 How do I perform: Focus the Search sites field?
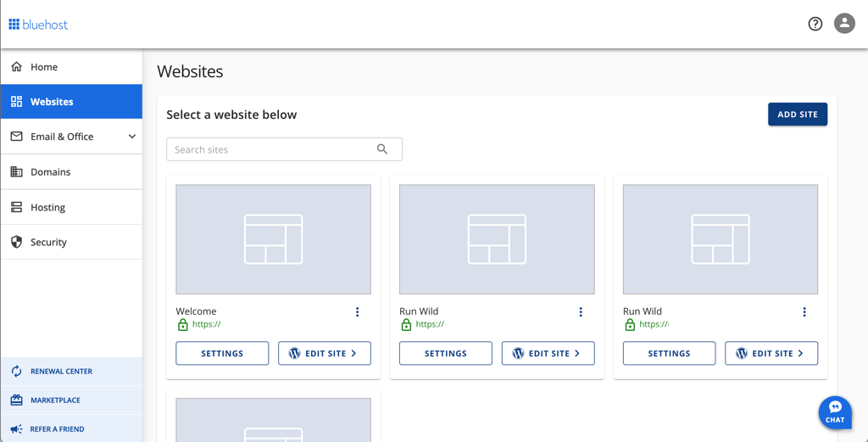pos(284,149)
